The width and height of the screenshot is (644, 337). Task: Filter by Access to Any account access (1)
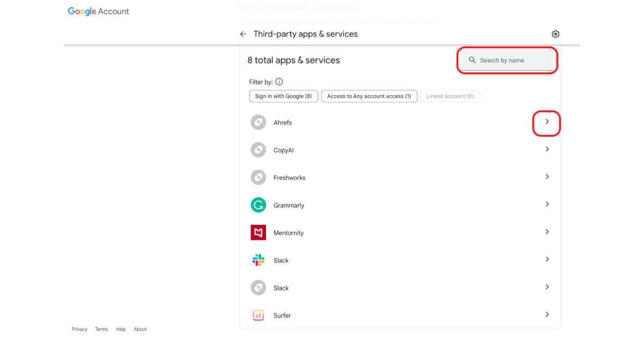click(x=369, y=96)
